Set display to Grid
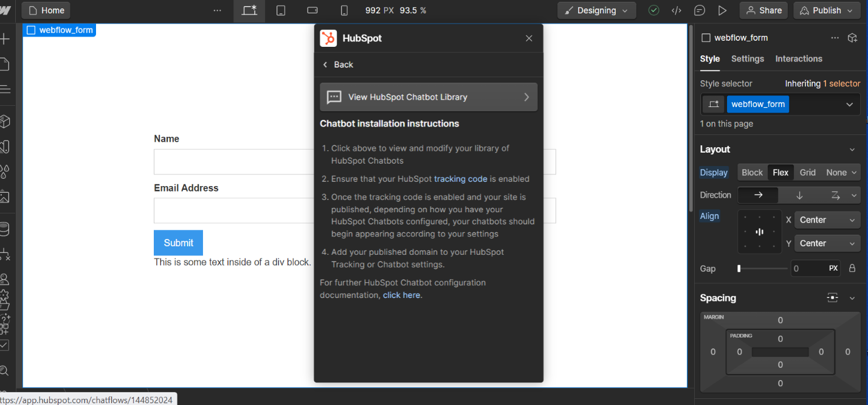868x405 pixels. point(808,172)
